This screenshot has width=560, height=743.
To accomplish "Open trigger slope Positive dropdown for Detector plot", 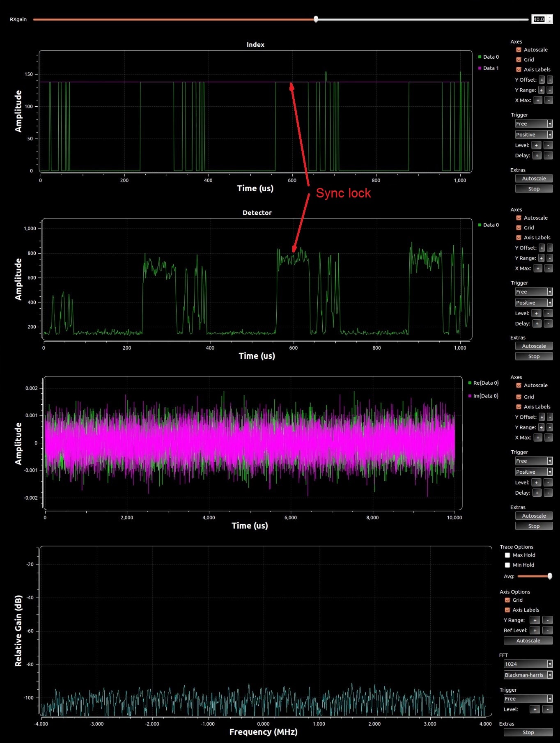I will click(x=534, y=303).
